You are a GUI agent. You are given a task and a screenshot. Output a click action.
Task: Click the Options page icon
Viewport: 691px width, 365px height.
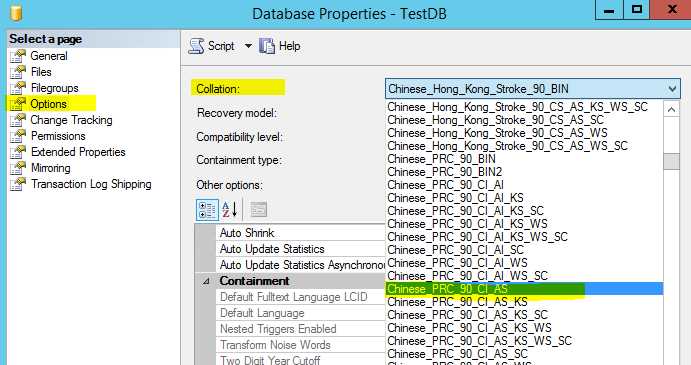[x=18, y=104]
